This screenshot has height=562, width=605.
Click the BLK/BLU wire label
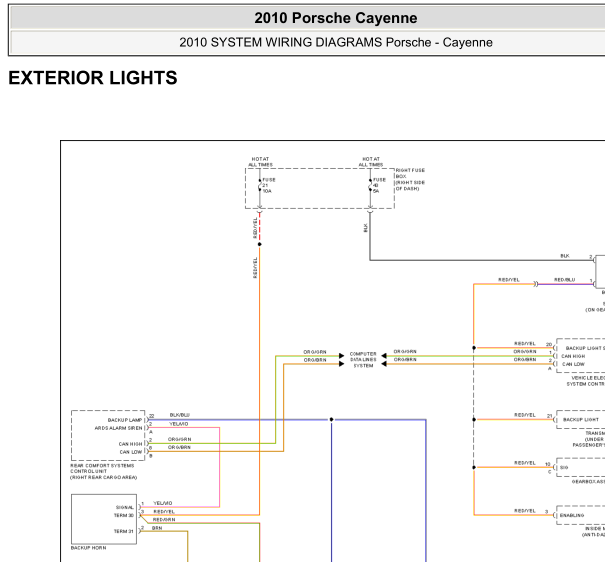click(179, 415)
